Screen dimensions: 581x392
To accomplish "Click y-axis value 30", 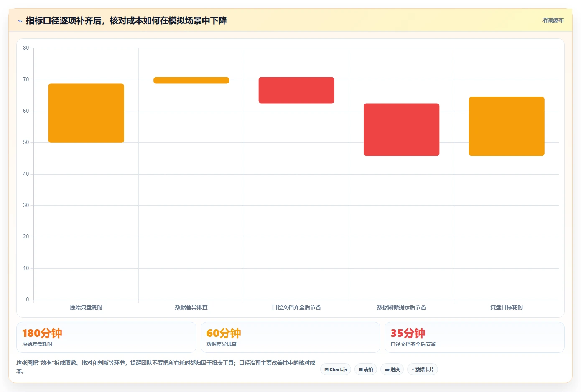I will tap(26, 205).
